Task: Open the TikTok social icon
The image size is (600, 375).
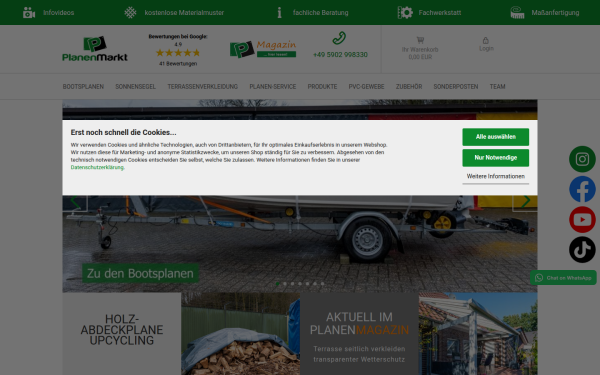Action: pos(582,249)
